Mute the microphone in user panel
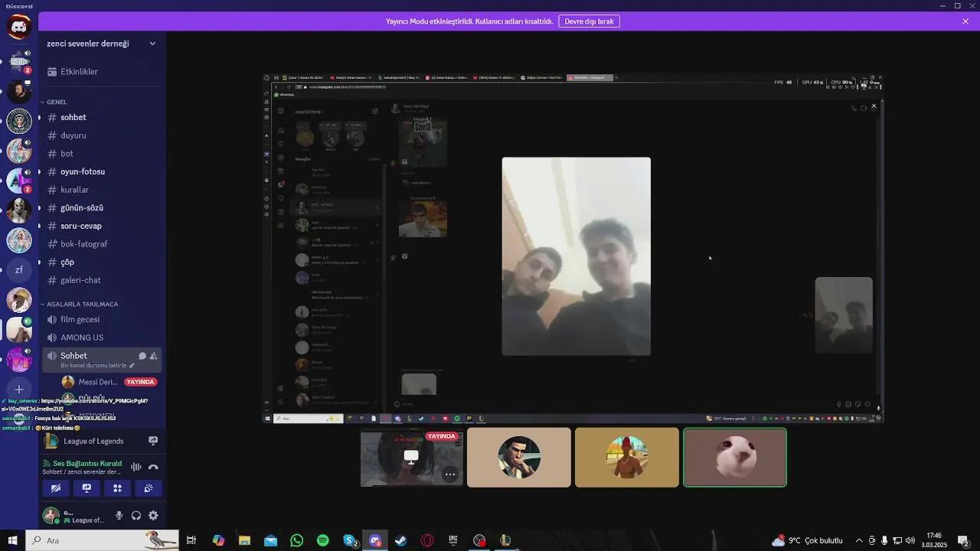 [119, 516]
